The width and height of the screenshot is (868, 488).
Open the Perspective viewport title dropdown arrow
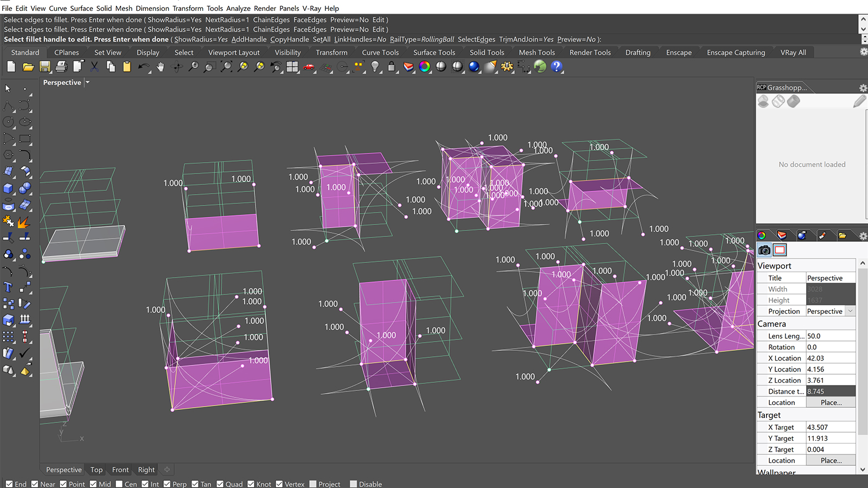pos(87,82)
